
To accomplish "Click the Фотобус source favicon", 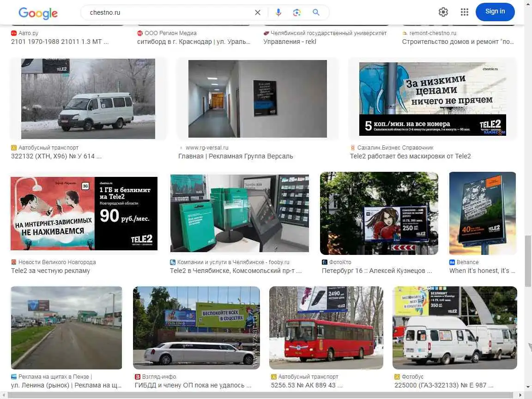I will point(397,377).
